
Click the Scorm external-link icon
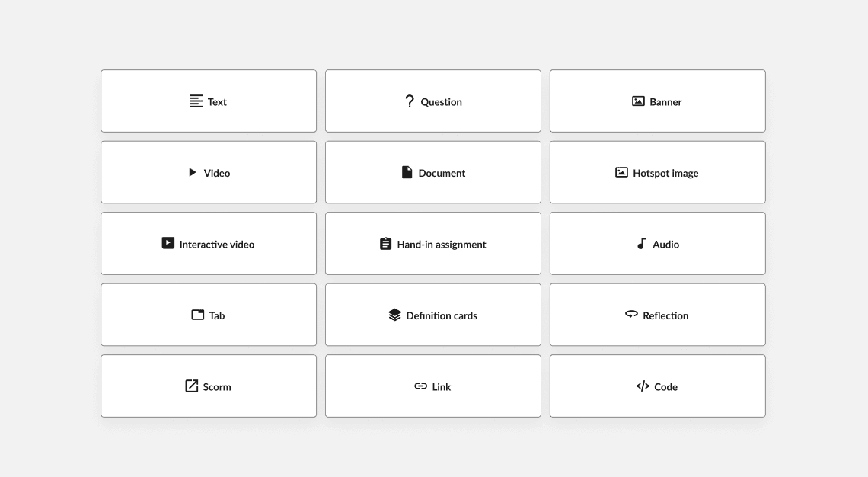[192, 386]
